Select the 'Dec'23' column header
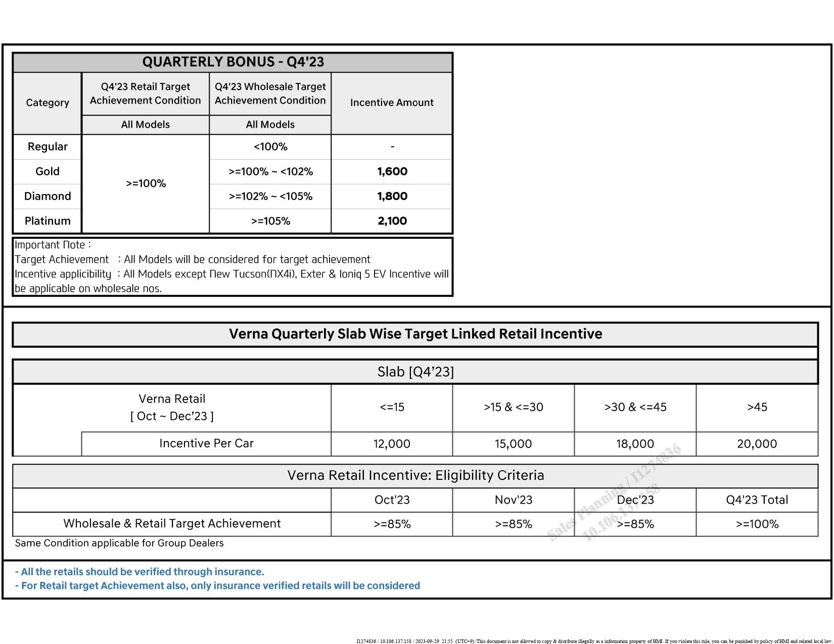This screenshot has width=834, height=644. click(635, 500)
